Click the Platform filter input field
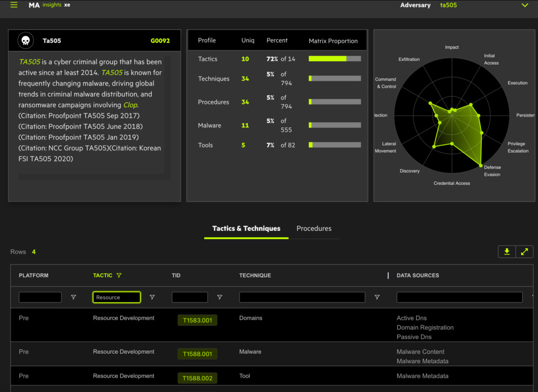The image size is (538, 392). coord(40,297)
